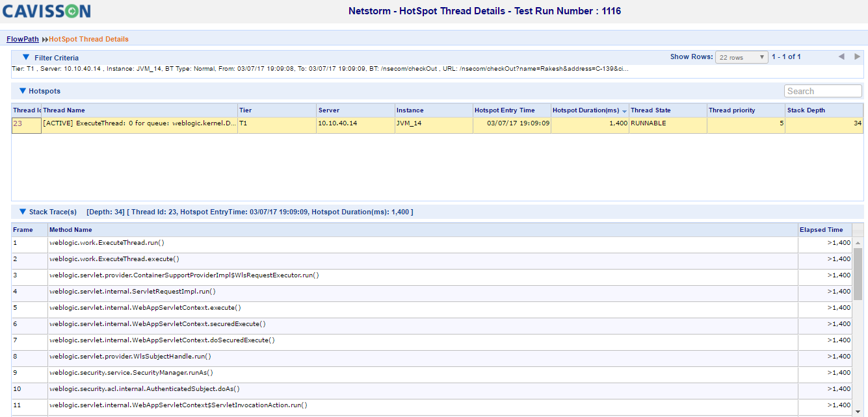Open the FlowPath breadcrumb link

[x=23, y=39]
